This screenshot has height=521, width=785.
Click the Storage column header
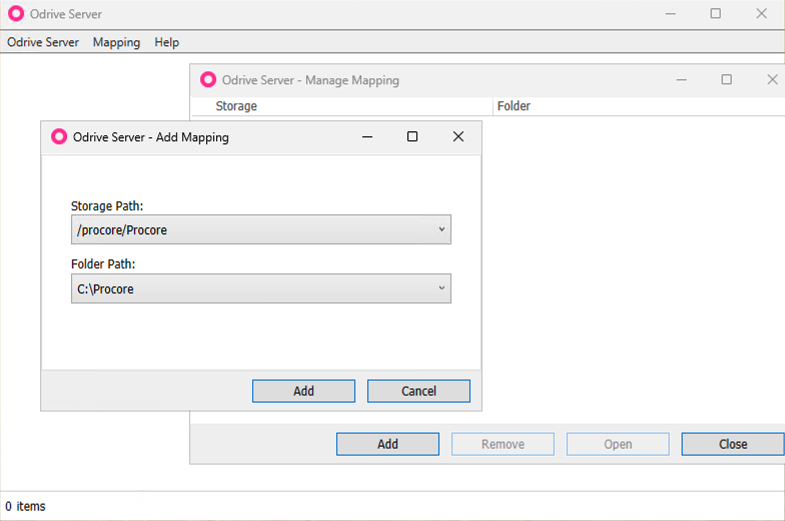point(236,106)
